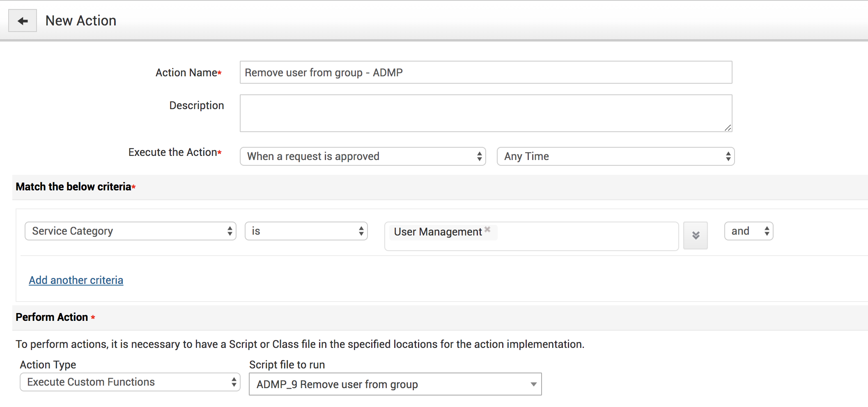This screenshot has width=868, height=407.
Task: Click into the Action Name field
Action: click(485, 73)
